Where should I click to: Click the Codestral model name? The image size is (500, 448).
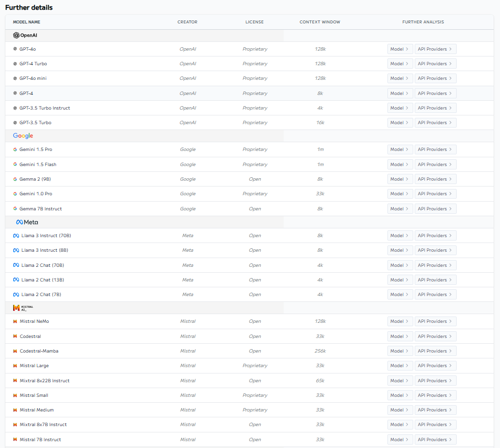coord(30,336)
